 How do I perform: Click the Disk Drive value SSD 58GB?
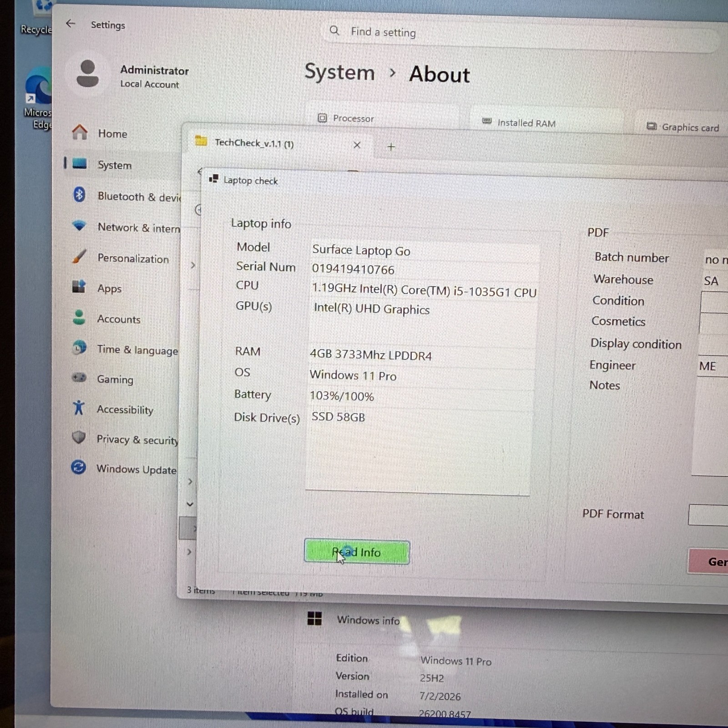(x=338, y=417)
